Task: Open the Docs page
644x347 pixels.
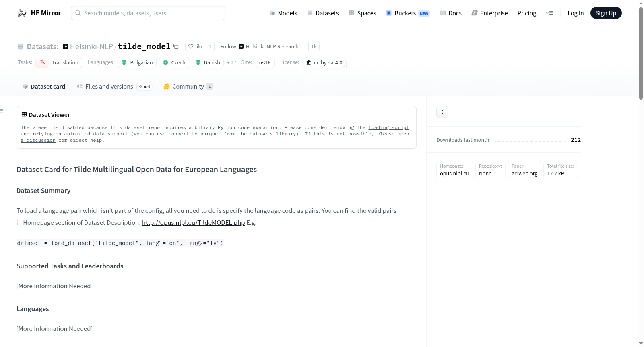Action: pos(450,13)
